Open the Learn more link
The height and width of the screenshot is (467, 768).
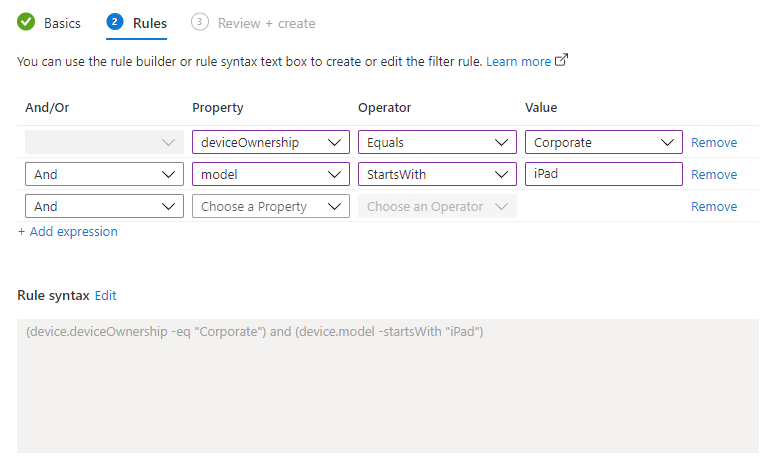(518, 62)
